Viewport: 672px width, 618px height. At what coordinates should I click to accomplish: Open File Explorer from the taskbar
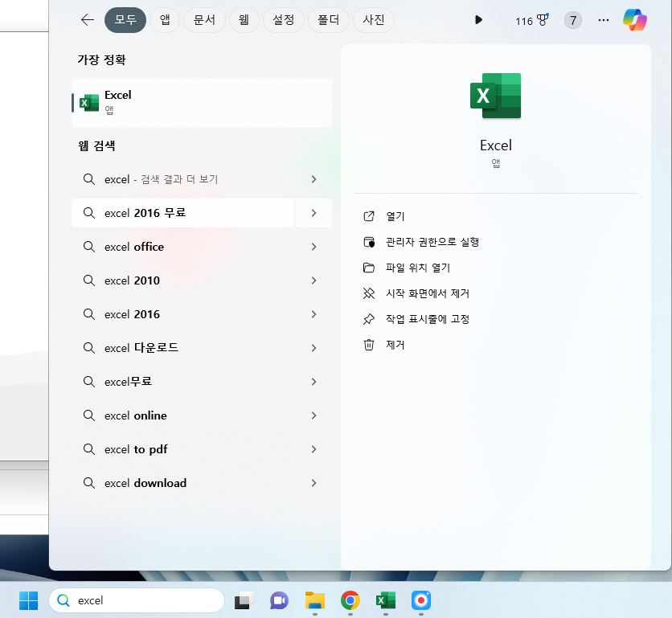315,600
